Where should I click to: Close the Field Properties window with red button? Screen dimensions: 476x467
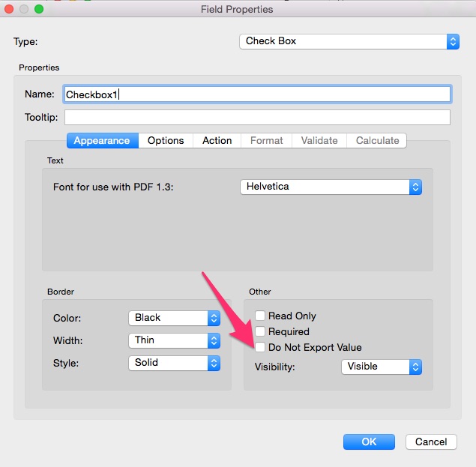(10, 9)
